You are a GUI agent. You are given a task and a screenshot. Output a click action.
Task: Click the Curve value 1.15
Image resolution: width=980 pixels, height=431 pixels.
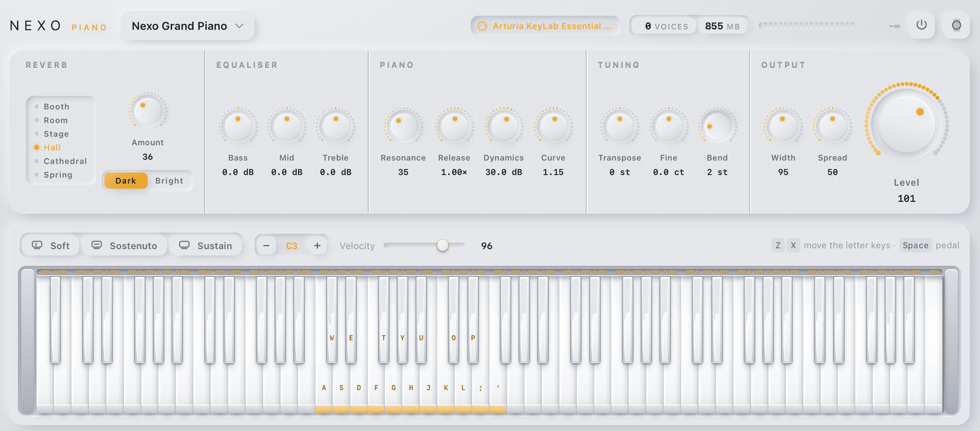pos(553,172)
